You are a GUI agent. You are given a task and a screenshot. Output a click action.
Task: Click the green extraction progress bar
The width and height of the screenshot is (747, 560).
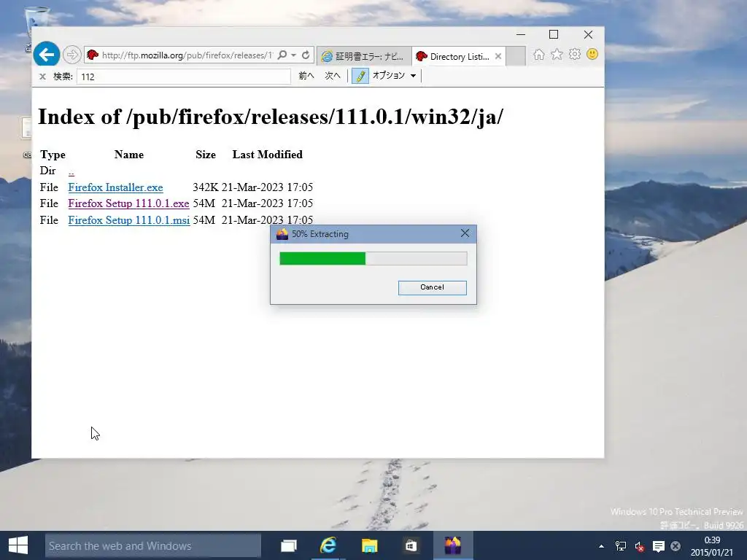[x=373, y=258]
